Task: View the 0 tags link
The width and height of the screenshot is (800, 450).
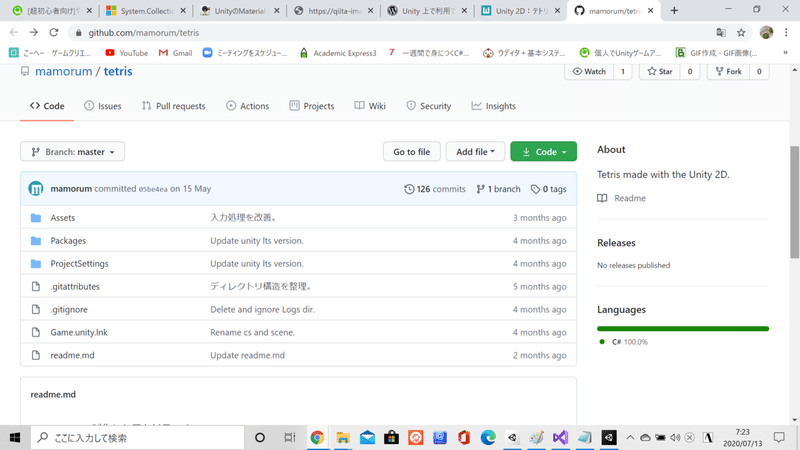Action: [548, 189]
